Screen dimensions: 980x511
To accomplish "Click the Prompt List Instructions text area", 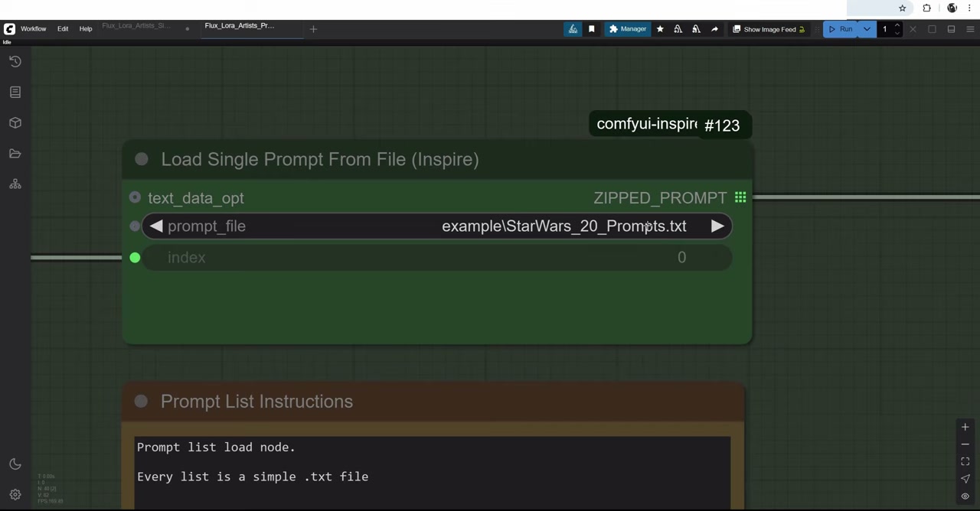I will click(x=433, y=472).
